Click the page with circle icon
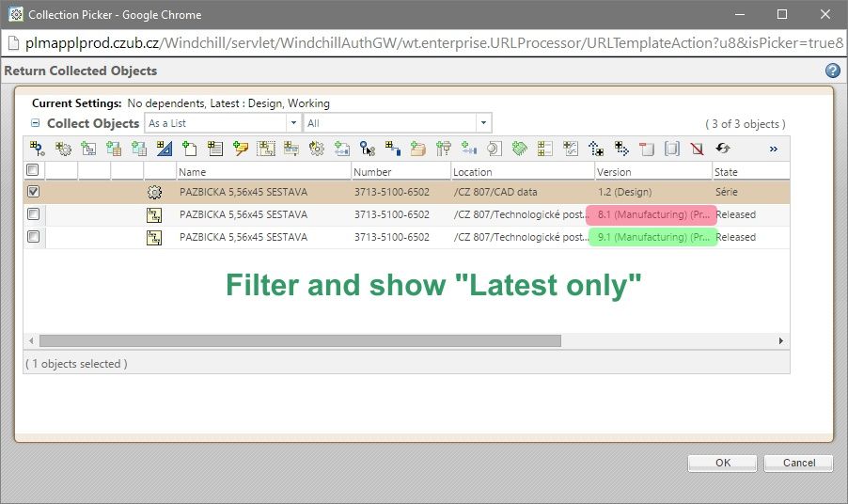This screenshot has width=848, height=504. [495, 149]
